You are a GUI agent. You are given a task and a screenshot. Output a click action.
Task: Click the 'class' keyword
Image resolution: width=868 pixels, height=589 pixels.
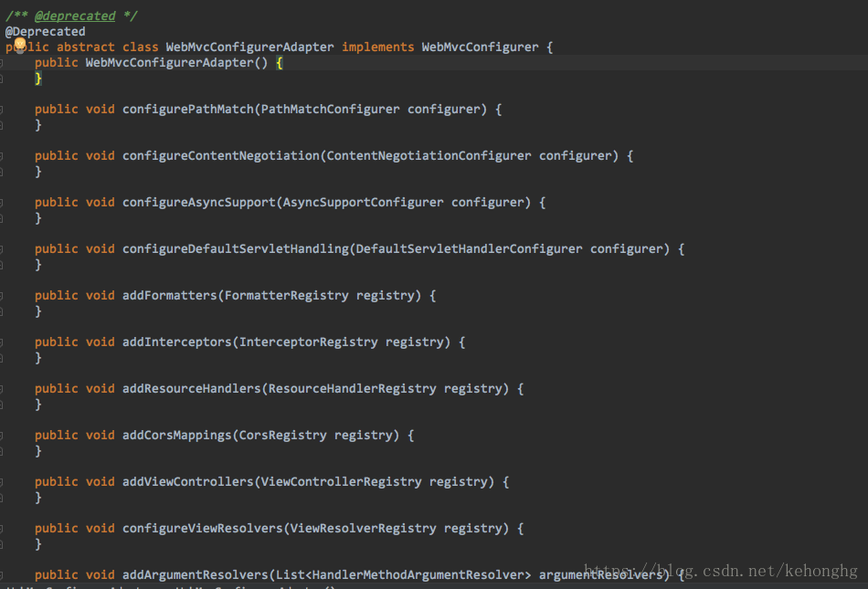[140, 47]
